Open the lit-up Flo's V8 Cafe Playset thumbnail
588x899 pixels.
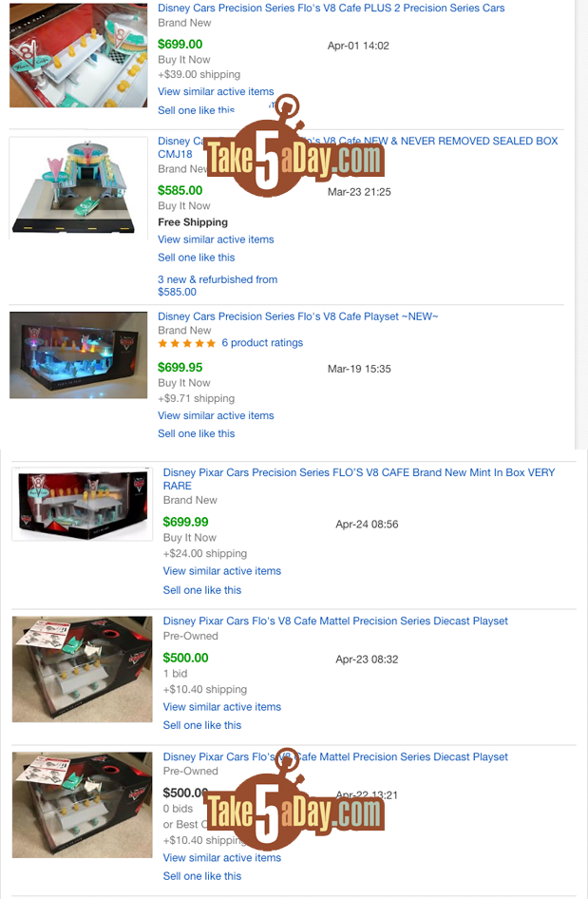[79, 354]
